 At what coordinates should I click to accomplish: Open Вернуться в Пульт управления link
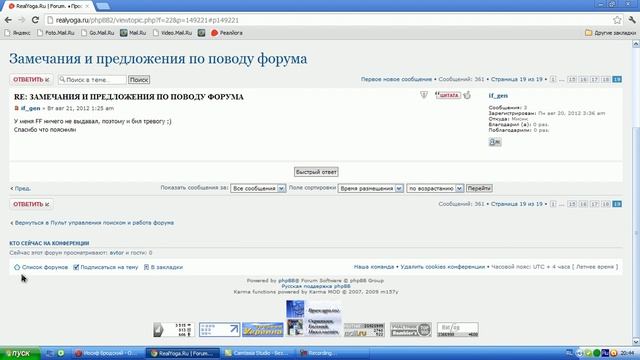tap(92, 223)
